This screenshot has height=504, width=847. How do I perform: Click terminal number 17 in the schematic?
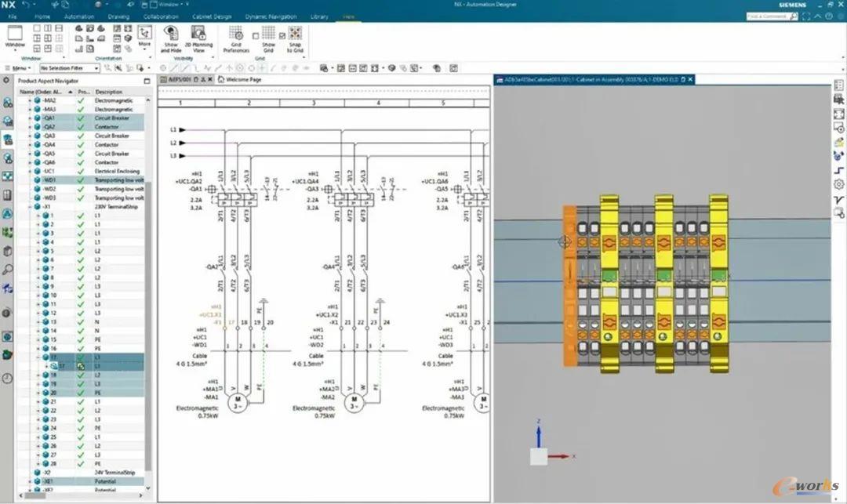pyautogui.click(x=231, y=322)
